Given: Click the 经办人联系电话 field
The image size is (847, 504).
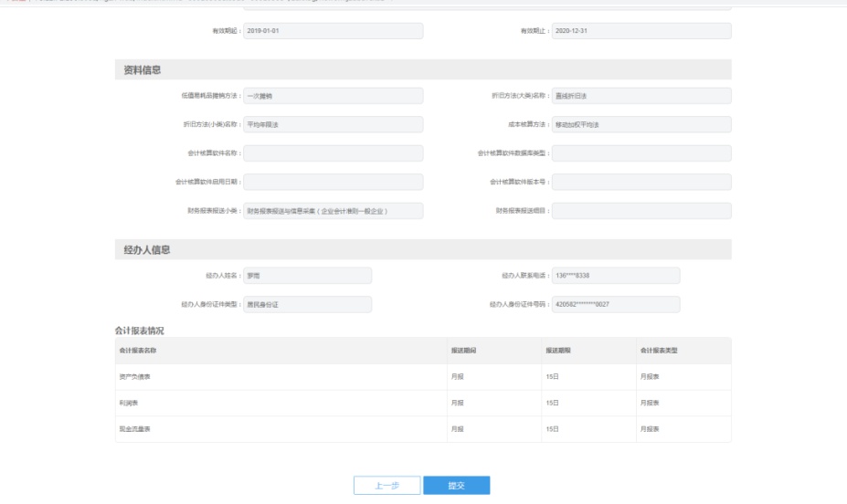Looking at the screenshot, I should (x=616, y=276).
